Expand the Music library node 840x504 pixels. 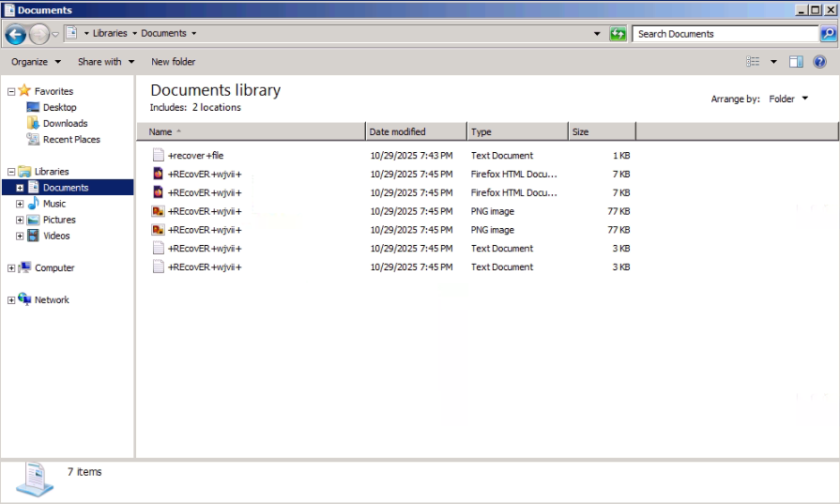click(20, 204)
